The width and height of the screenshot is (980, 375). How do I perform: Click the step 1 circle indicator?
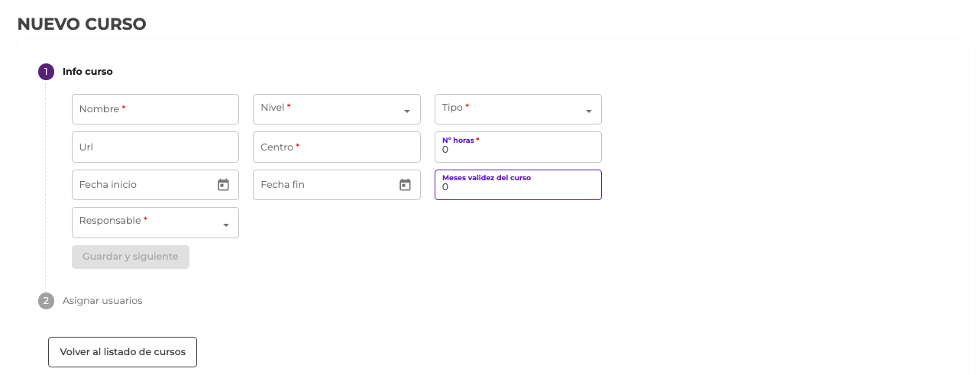(x=46, y=72)
